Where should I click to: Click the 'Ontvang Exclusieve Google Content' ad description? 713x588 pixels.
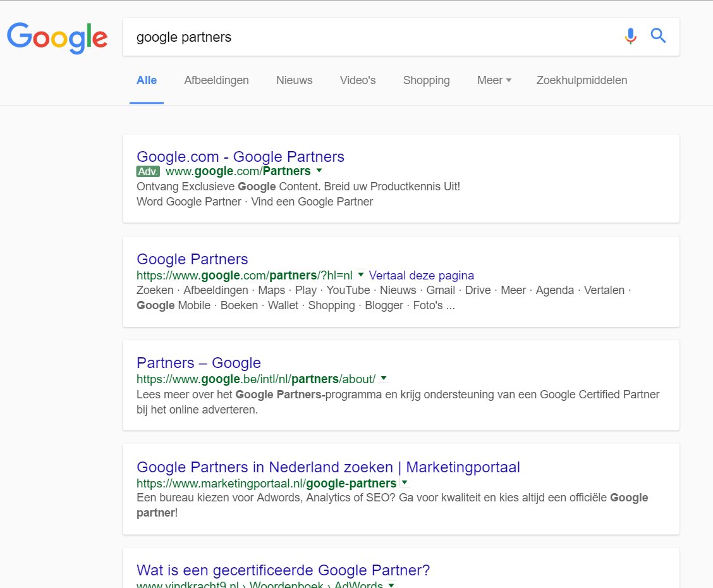click(x=298, y=187)
